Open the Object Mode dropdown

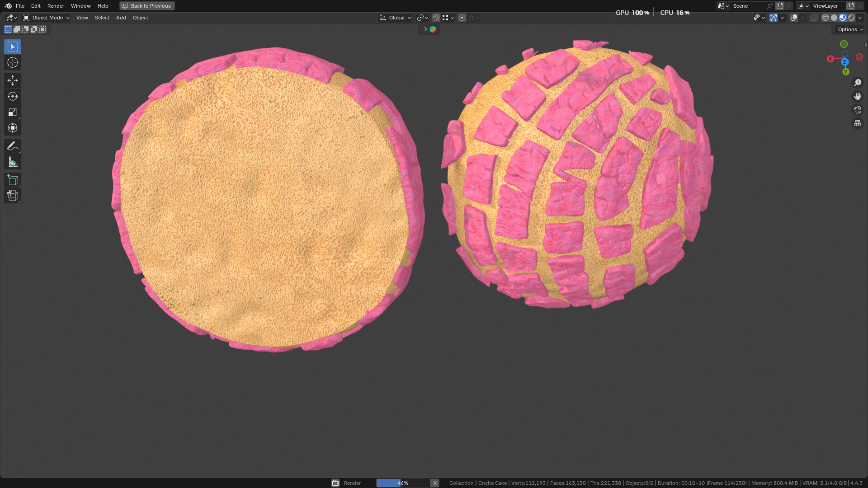coord(47,18)
